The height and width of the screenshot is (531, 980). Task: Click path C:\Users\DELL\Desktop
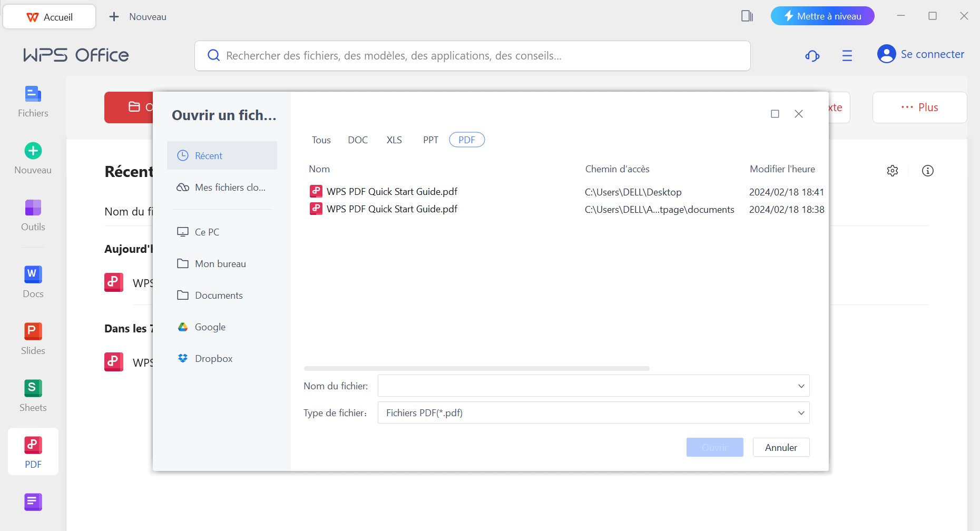pyautogui.click(x=633, y=192)
